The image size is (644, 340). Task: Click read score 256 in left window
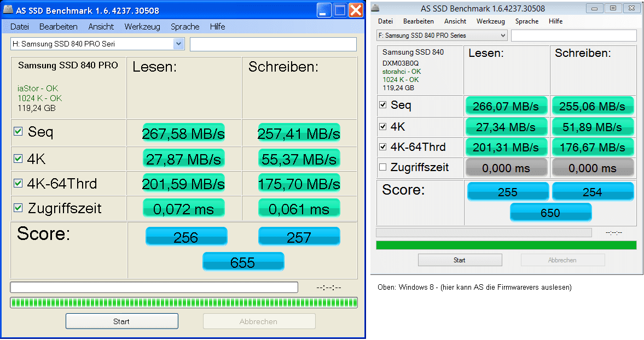point(187,237)
